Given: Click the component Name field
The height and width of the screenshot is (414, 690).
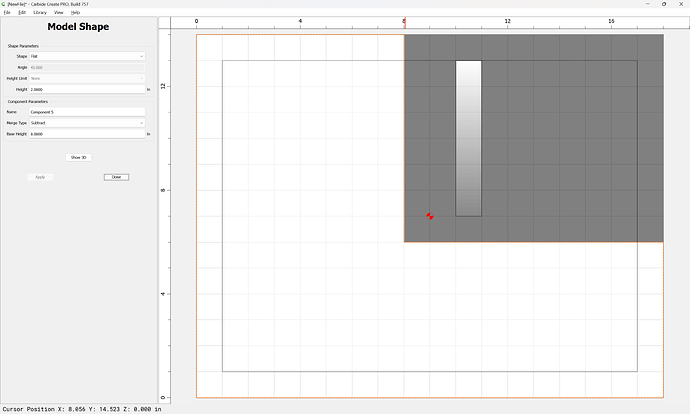Looking at the screenshot, I should pos(87,112).
